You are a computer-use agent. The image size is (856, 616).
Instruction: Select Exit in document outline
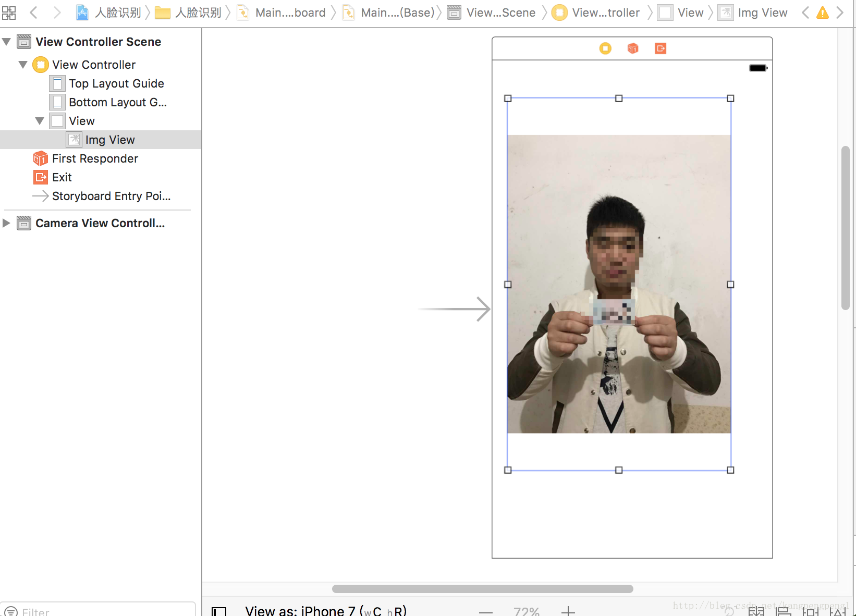(101, 177)
